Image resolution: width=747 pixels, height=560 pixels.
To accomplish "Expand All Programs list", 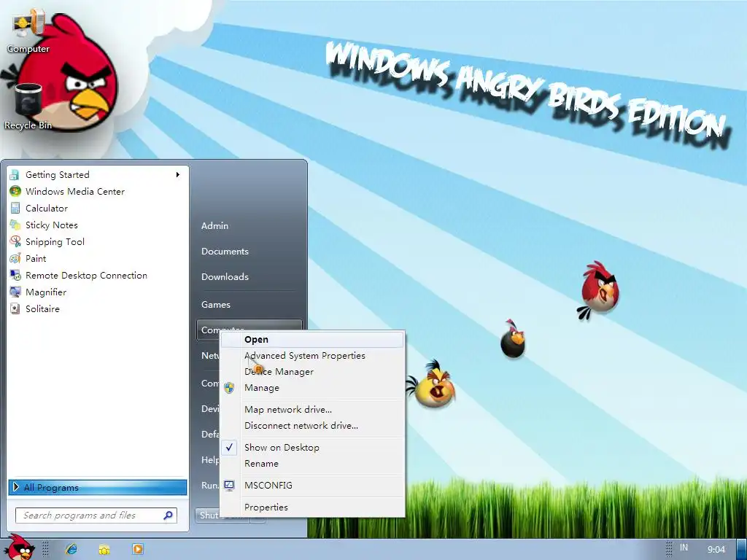I will point(98,487).
